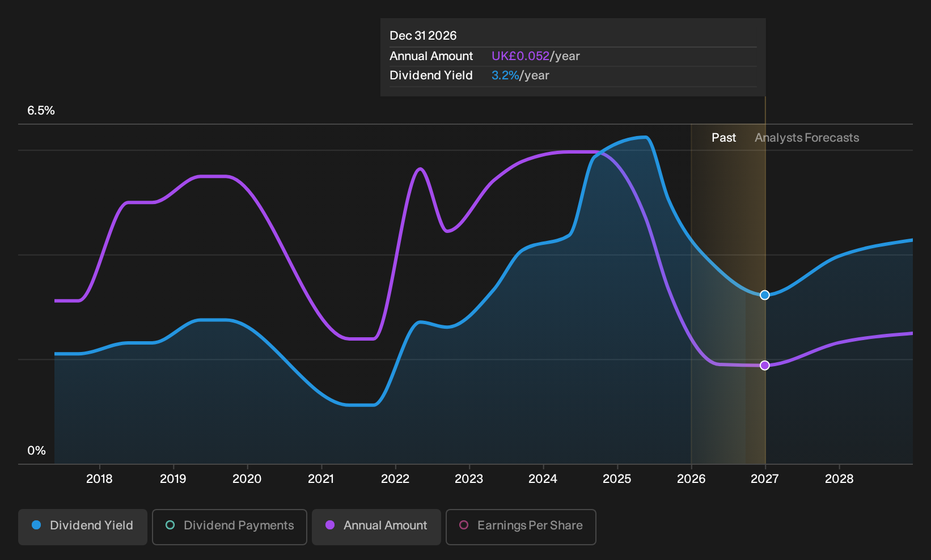931x560 pixels.
Task: Click the 2023 x-axis label
Action: (x=469, y=479)
